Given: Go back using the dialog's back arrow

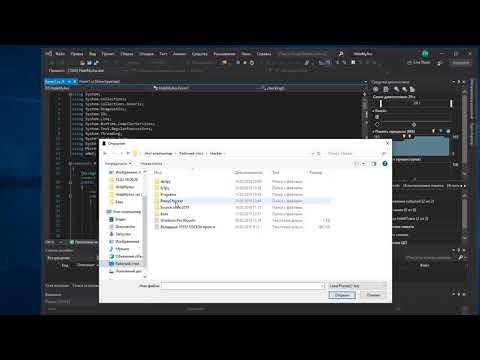Looking at the screenshot, I should 105,153.
